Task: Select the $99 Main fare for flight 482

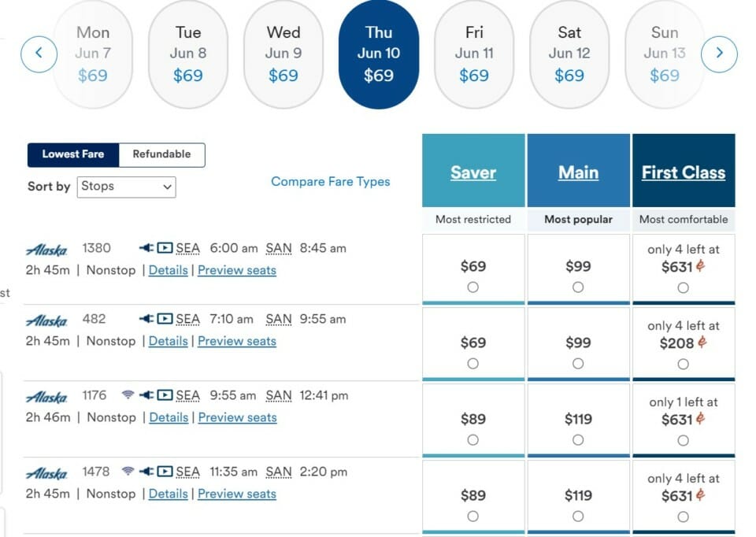Action: click(579, 364)
